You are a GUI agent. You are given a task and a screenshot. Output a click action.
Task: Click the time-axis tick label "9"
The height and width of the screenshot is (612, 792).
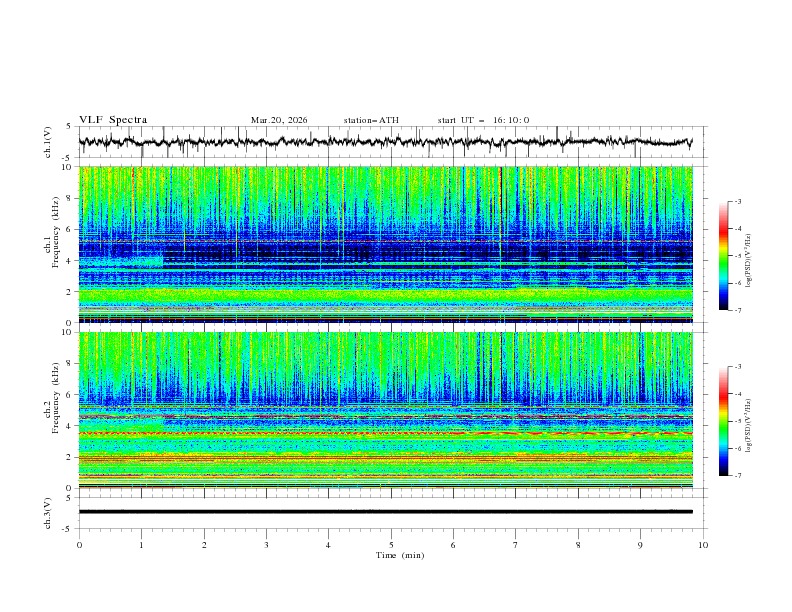tap(640, 545)
